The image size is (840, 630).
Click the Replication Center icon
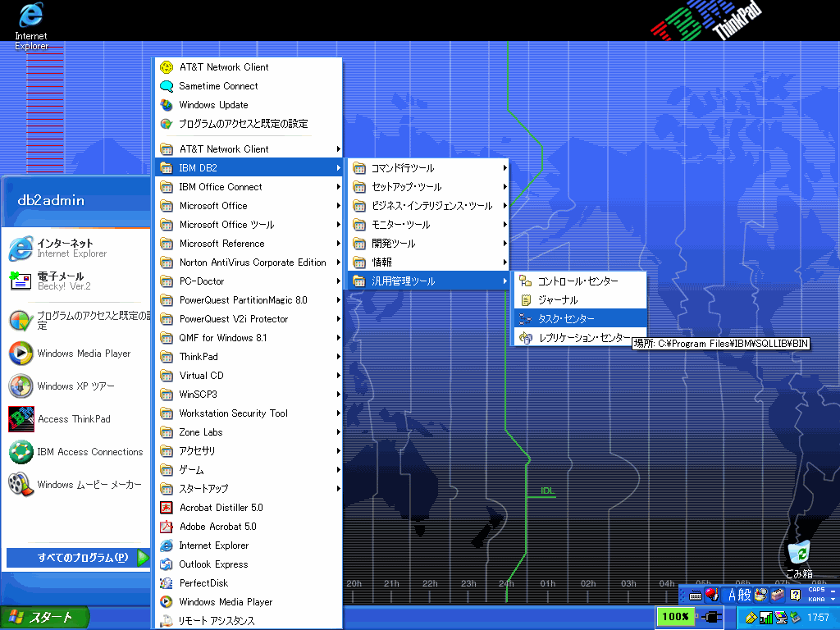click(x=526, y=337)
